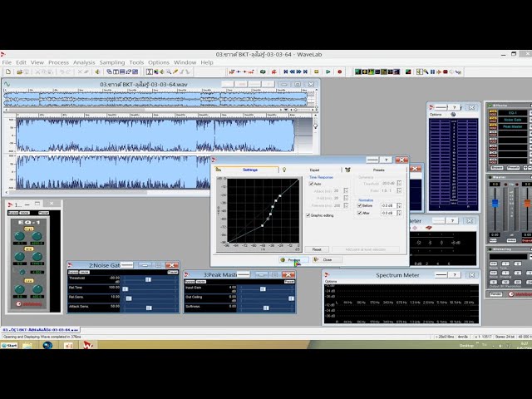This screenshot has height=399, width=532.
Task: Click the red Record button in toolbar
Action: (340, 72)
